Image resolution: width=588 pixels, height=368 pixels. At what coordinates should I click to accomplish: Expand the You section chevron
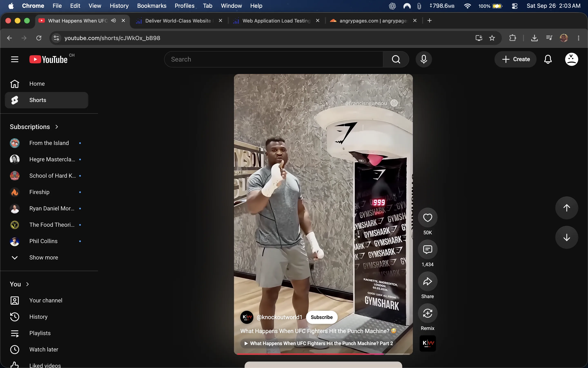pos(27,284)
